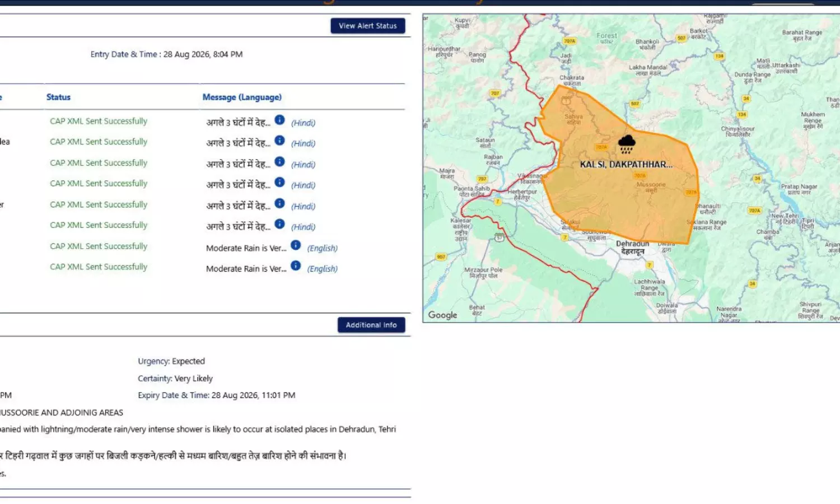Click the Paonta Sahib label on the map

point(472,192)
